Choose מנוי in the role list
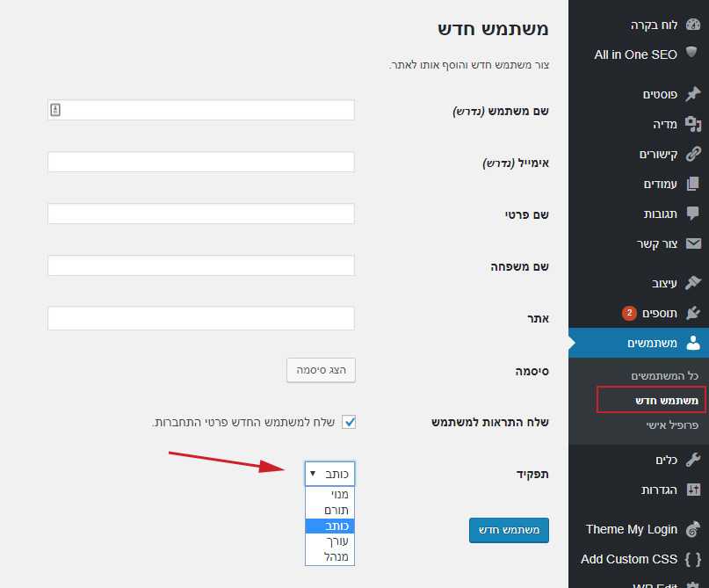The height and width of the screenshot is (588, 709). [329, 494]
